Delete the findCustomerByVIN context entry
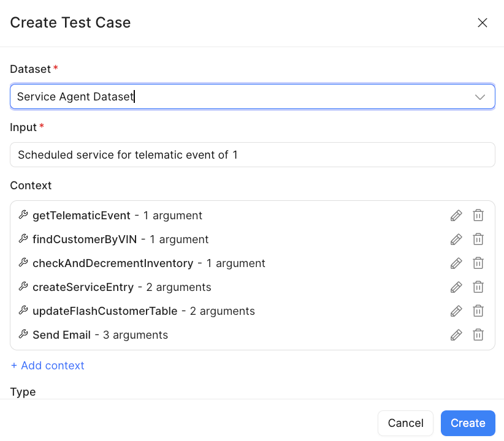This screenshot has height=441, width=504. (478, 239)
